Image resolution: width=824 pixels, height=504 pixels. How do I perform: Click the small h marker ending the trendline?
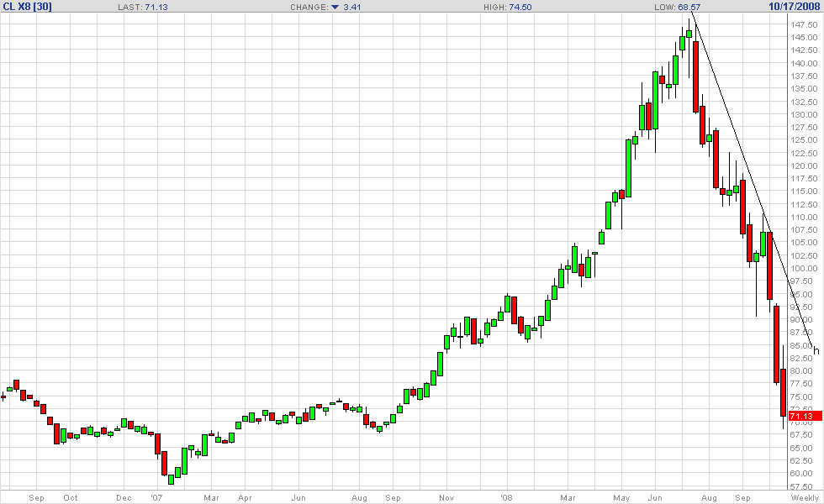pos(816,350)
